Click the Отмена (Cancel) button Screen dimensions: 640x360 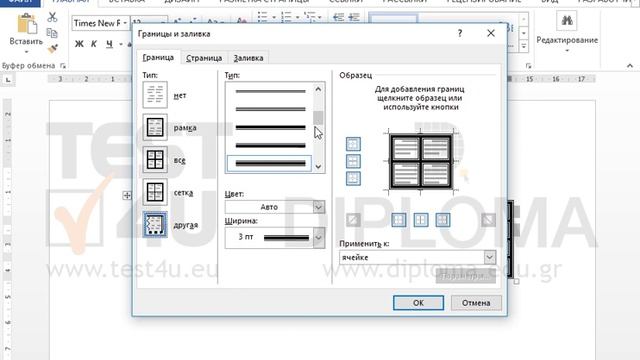476,303
